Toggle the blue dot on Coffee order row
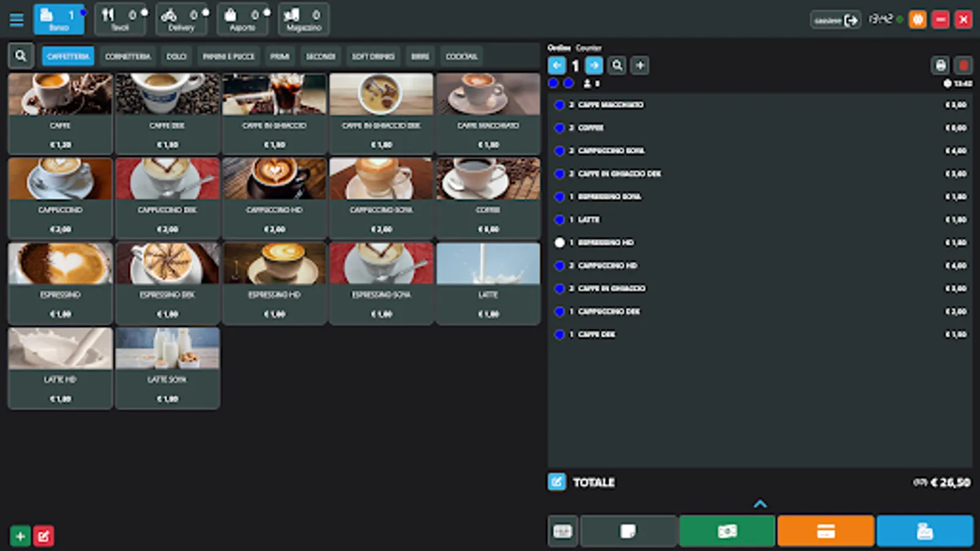Viewport: 980px width, 551px height. point(559,128)
